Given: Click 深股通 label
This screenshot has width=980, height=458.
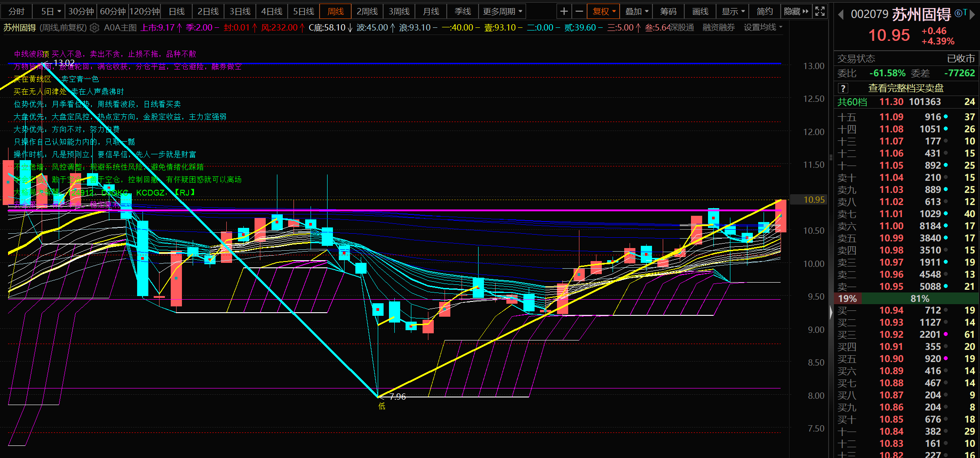Looking at the screenshot, I should tap(682, 27).
